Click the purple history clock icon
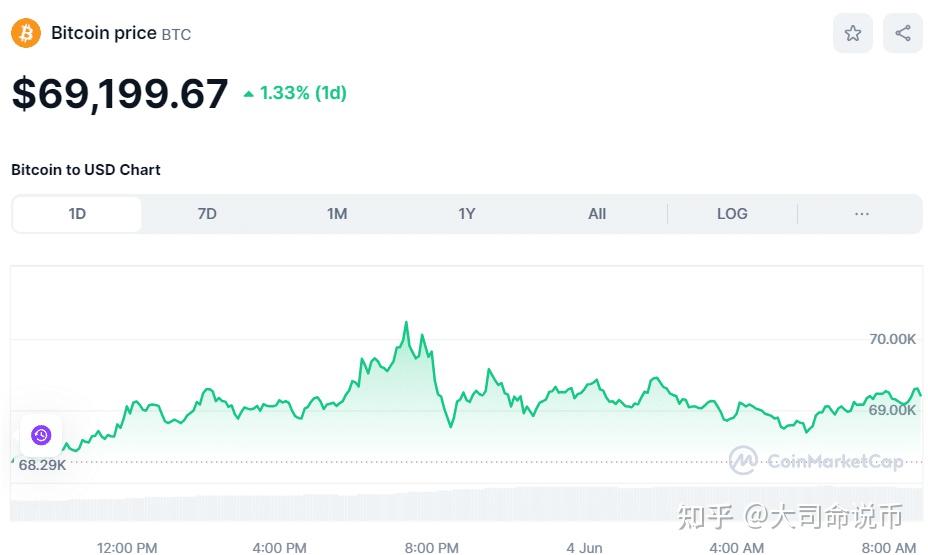 tap(41, 435)
